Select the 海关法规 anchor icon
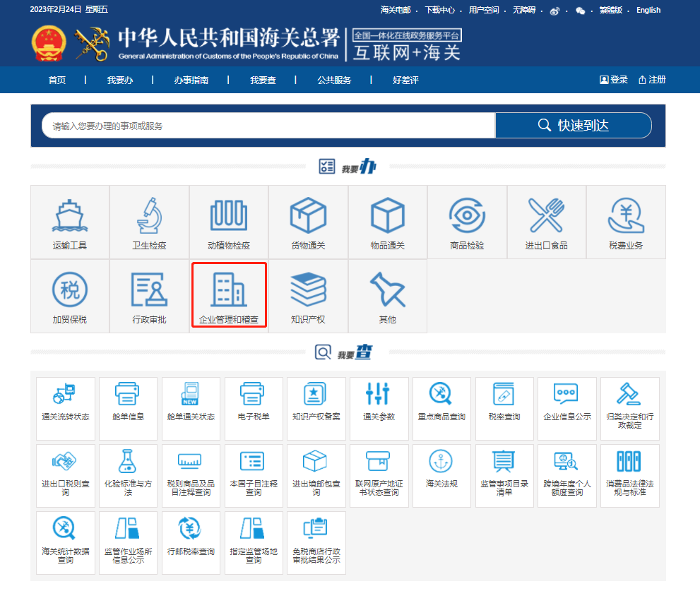The height and width of the screenshot is (591, 700). [441, 461]
